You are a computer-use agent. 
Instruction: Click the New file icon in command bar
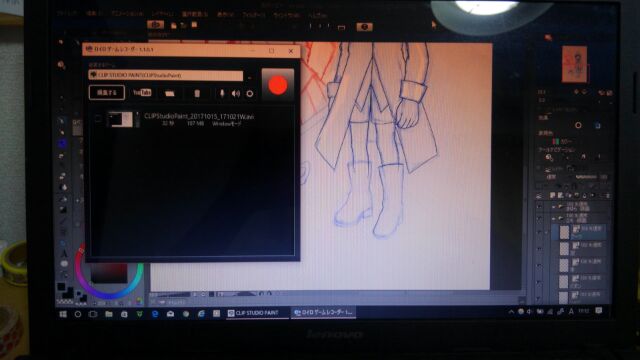[174, 26]
